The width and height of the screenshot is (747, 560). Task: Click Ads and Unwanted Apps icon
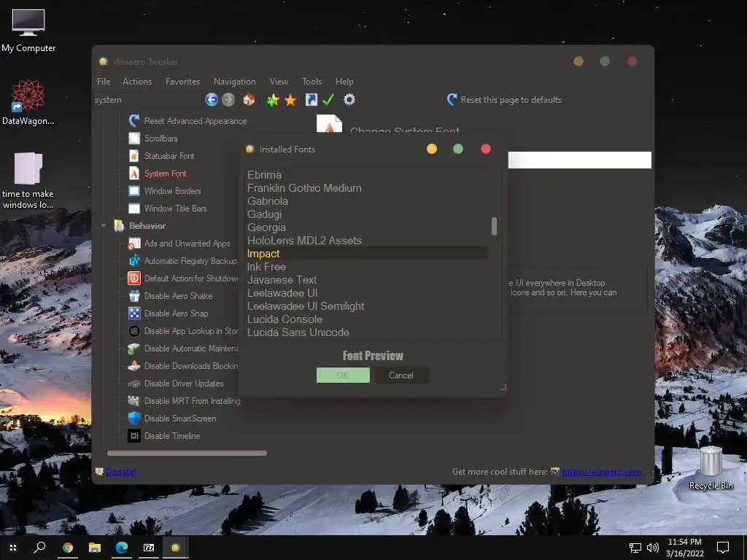coord(134,244)
